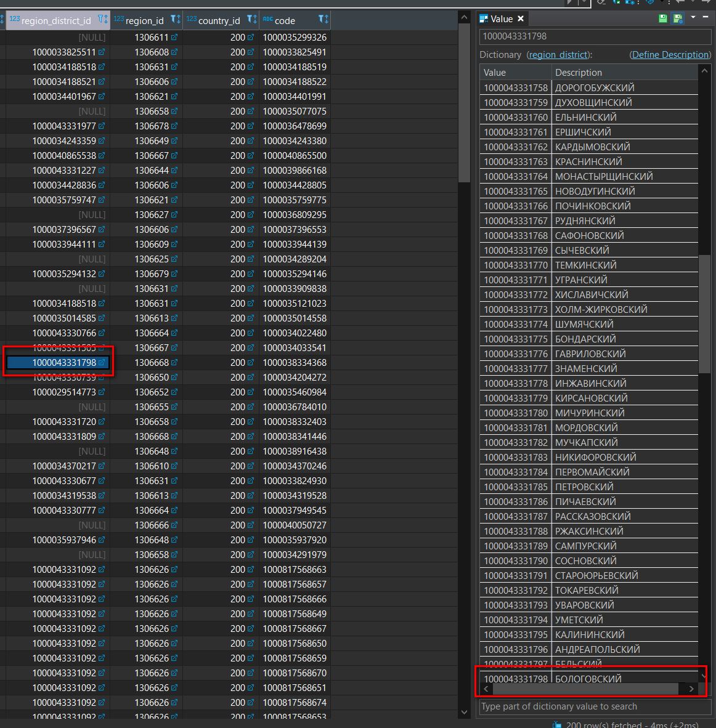
Task: Click the value input field showing 1000043331798
Action: tap(595, 36)
